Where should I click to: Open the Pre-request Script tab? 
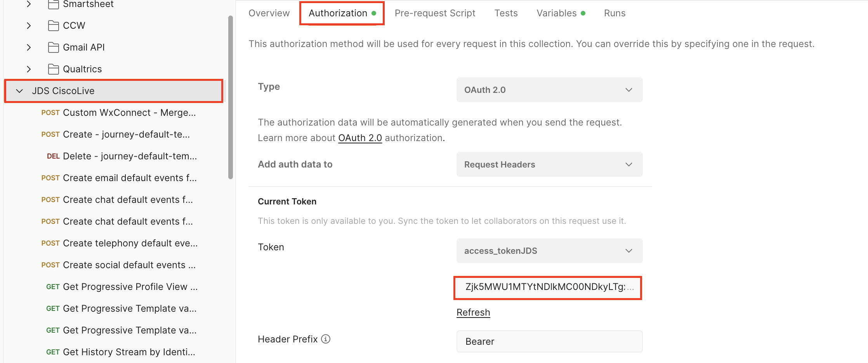(x=435, y=13)
